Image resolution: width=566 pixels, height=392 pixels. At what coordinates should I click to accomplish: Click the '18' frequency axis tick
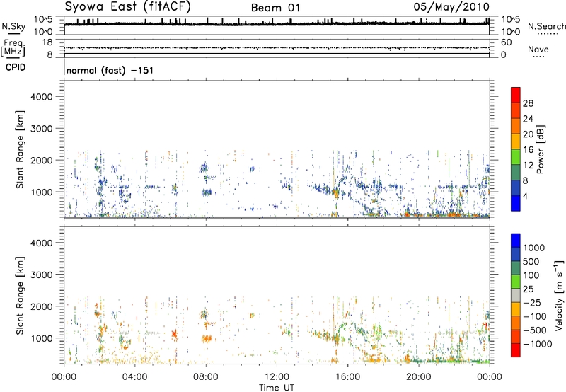[47, 42]
